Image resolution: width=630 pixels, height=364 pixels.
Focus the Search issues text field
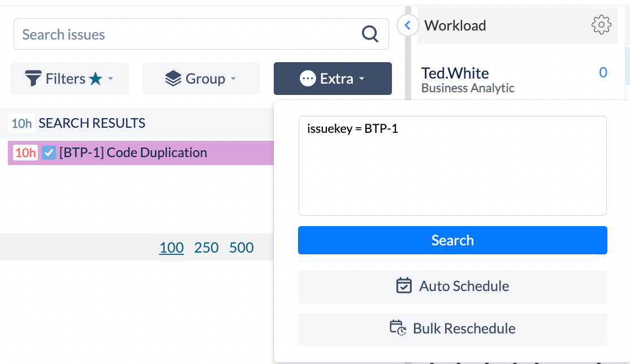(x=187, y=34)
